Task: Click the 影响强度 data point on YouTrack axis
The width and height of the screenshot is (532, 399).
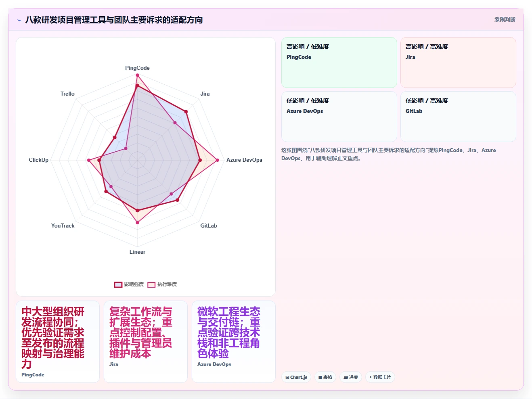Action: tap(106, 191)
